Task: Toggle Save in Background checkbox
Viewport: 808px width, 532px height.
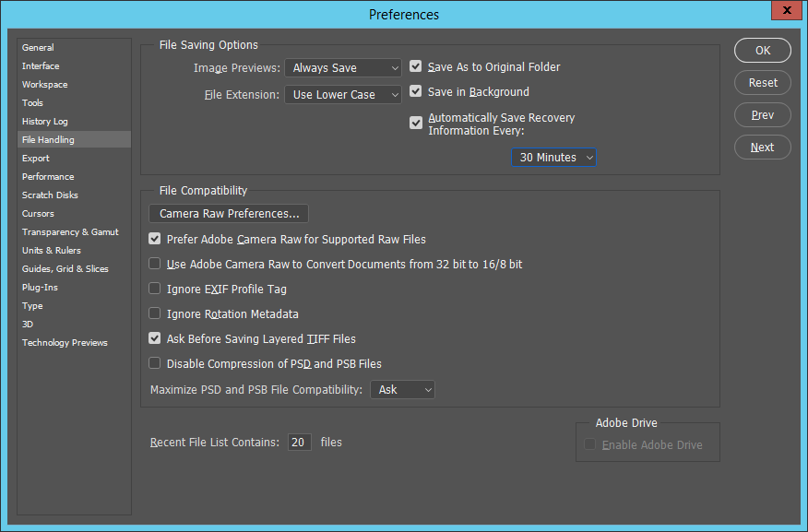Action: click(415, 91)
